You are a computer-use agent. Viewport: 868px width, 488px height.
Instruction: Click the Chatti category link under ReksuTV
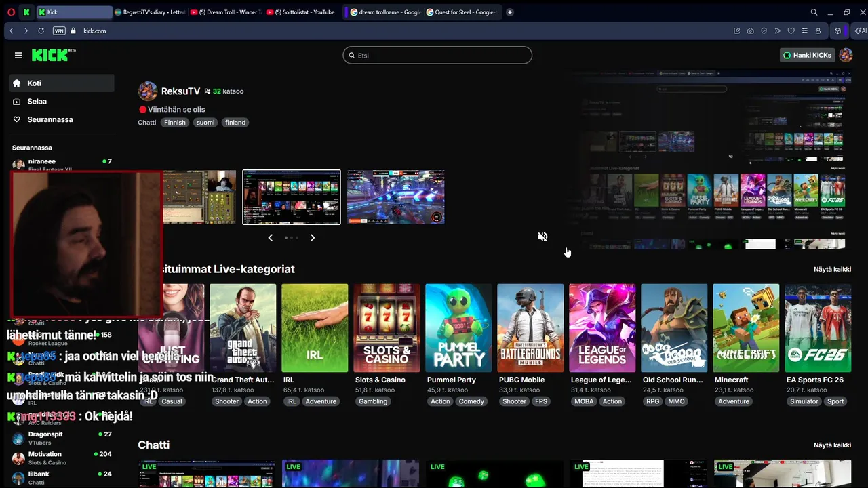(x=147, y=123)
